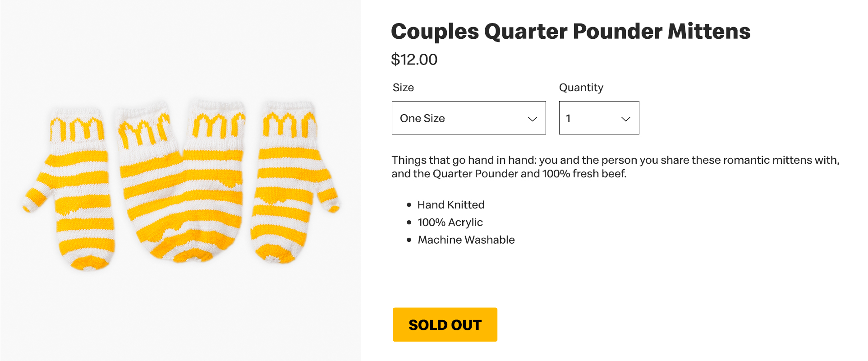Screen dimensions: 868x361
Task: Click the $12.00 price text
Action: click(x=414, y=60)
